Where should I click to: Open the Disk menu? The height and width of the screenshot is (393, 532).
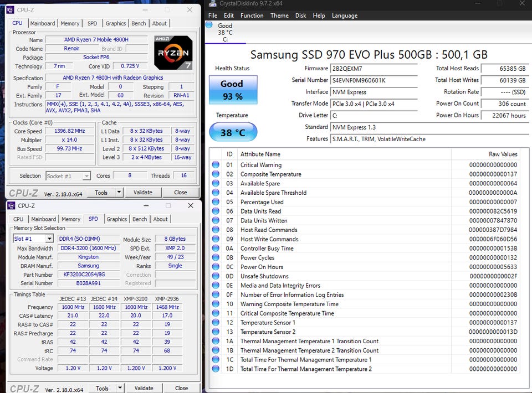[300, 15]
